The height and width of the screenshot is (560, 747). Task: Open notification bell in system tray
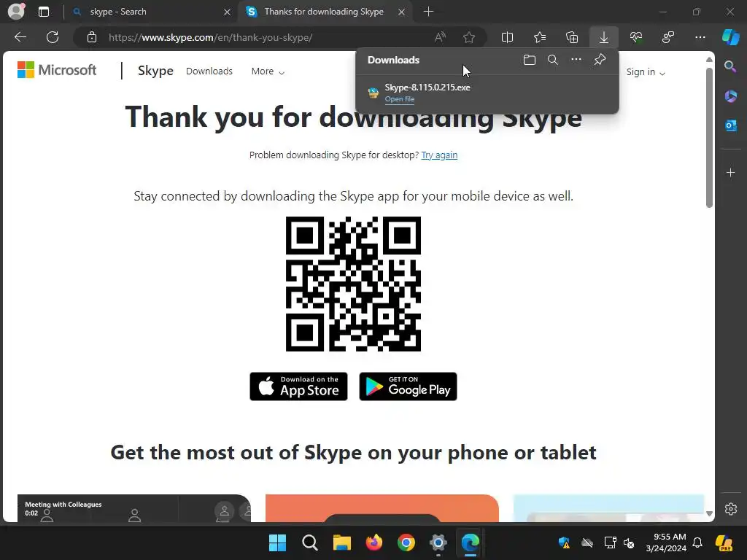tap(697, 542)
